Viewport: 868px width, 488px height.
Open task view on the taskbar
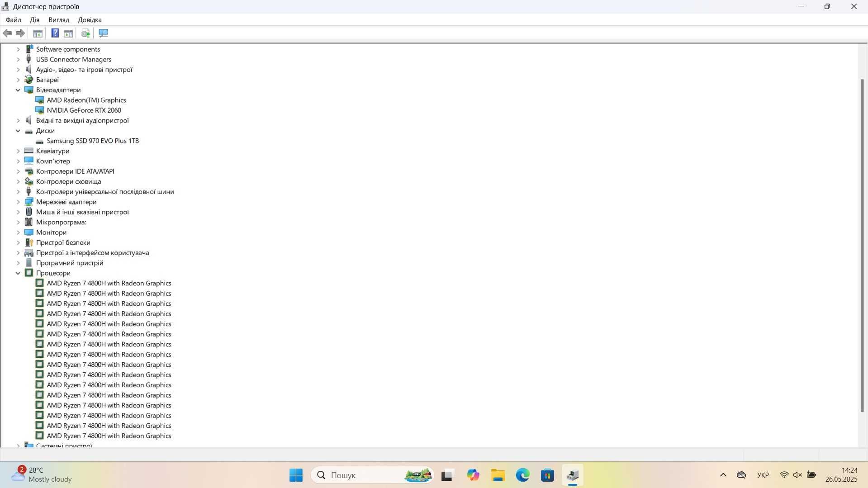click(447, 475)
